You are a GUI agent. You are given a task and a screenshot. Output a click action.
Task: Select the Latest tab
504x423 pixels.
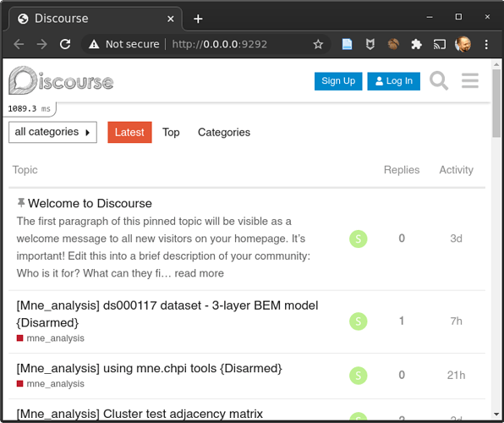[129, 132]
